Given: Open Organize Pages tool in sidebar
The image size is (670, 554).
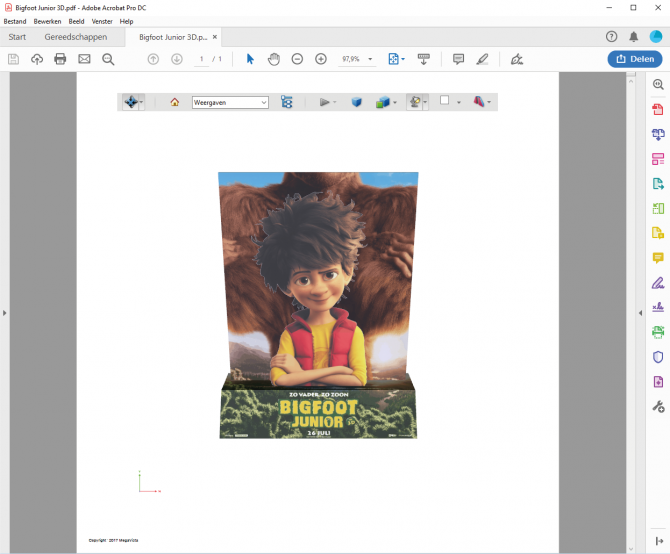Looking at the screenshot, I should point(658,159).
